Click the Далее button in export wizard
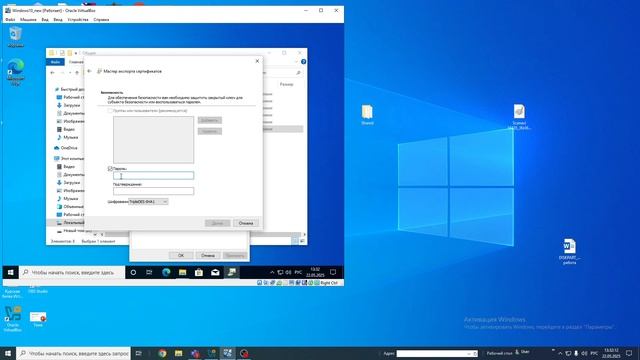Image resolution: width=640 pixels, height=360 pixels. pos(218,223)
